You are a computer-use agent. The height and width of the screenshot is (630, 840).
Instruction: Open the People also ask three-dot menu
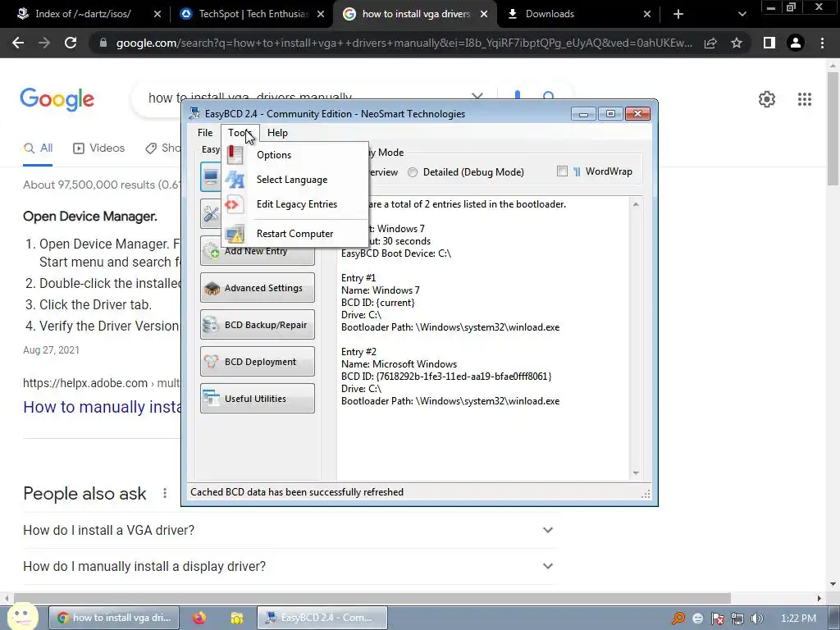[165, 493]
